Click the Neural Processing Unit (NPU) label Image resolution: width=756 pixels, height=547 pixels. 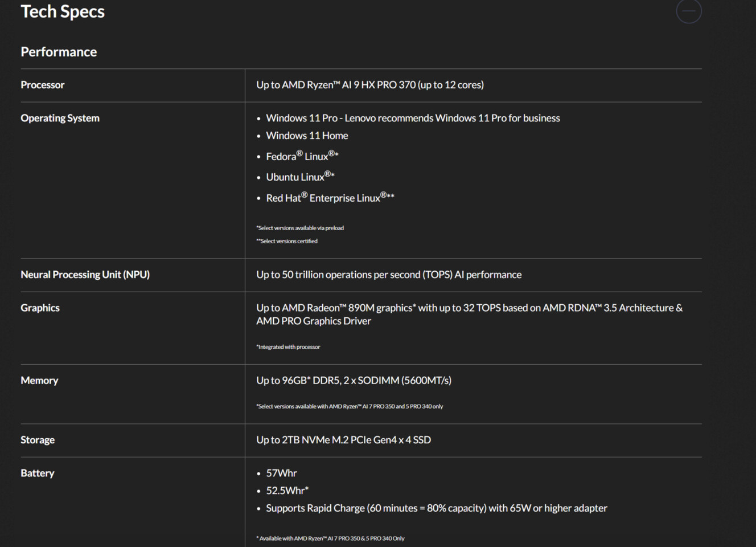(85, 275)
